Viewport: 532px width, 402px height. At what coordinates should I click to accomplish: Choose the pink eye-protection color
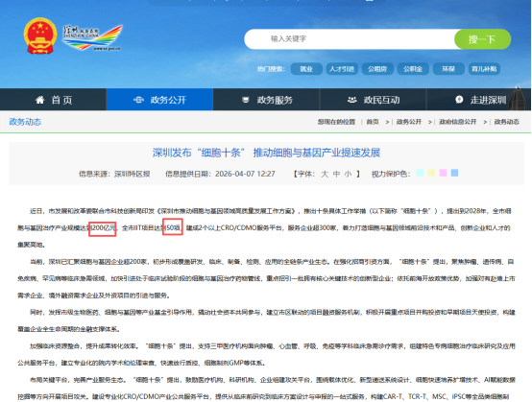point(443,173)
